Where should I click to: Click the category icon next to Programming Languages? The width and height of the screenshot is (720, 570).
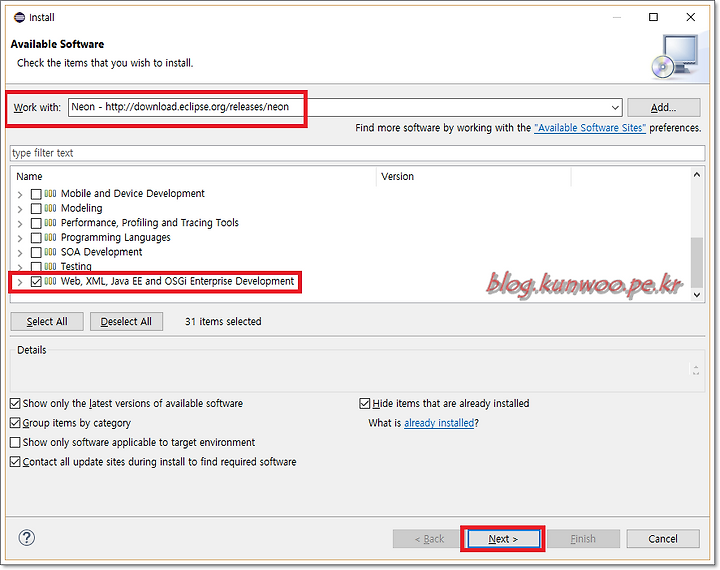tap(51, 237)
